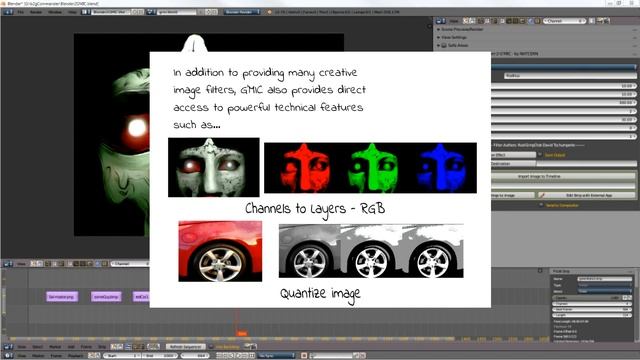This screenshot has width=640, height=360.
Task: Select the second purple image strip
Action: tap(106, 297)
